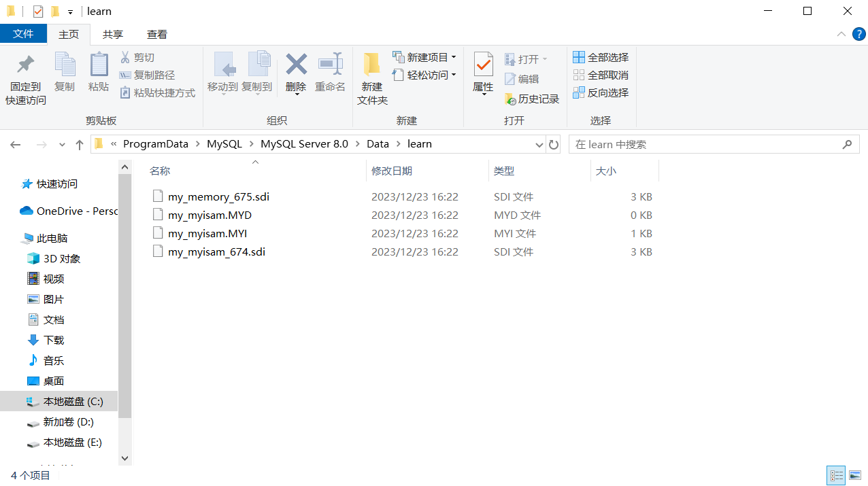This screenshot has height=486, width=868.
Task: Click the Data breadcrumb in address bar
Action: pos(378,144)
